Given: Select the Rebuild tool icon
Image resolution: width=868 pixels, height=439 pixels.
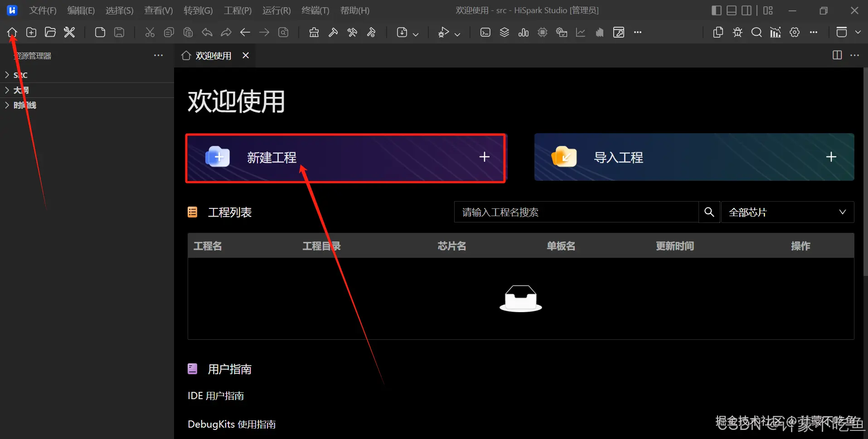Looking at the screenshot, I should click(x=352, y=32).
